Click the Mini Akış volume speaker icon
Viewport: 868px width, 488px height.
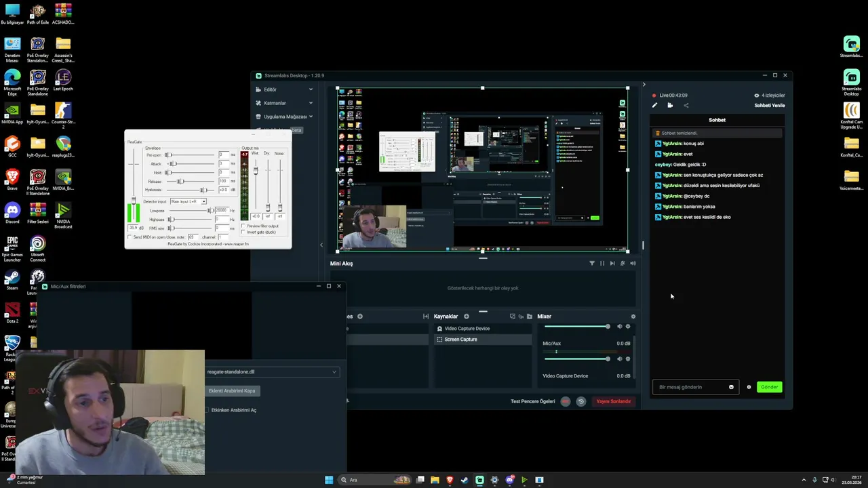[633, 263]
